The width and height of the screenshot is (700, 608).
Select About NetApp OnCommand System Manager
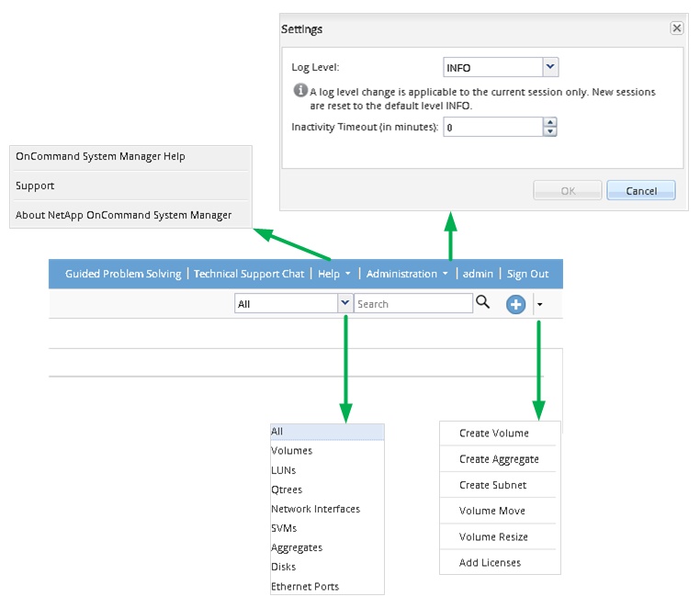[x=130, y=215]
